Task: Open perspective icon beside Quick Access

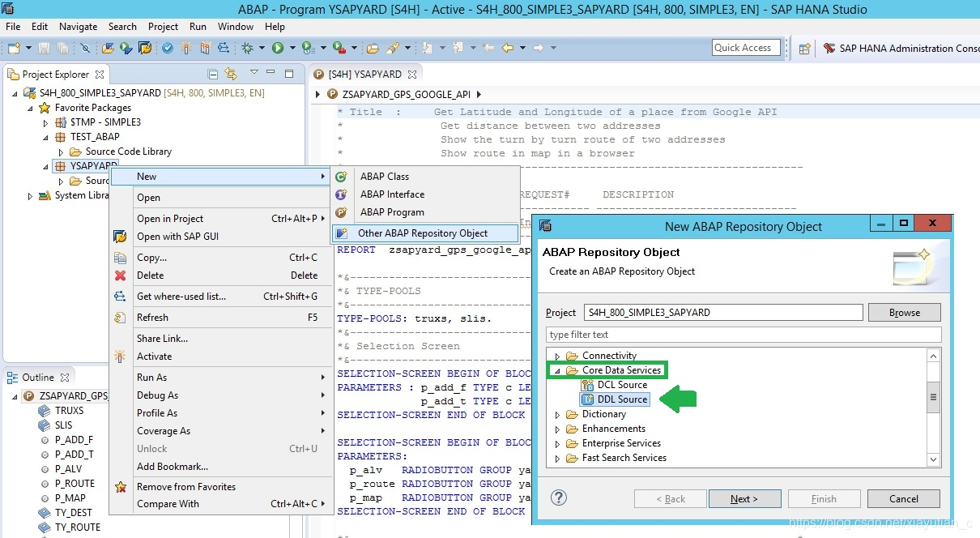Action: [804, 48]
